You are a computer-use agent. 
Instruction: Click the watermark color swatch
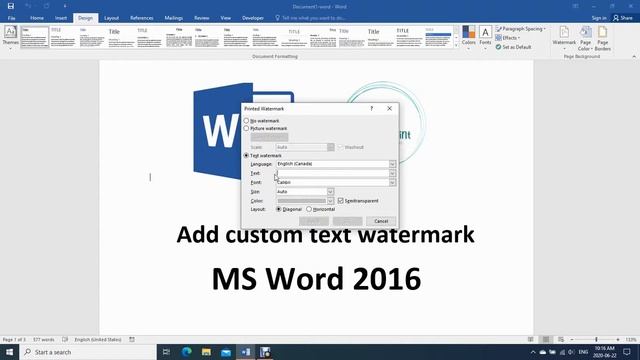pyautogui.click(x=302, y=201)
